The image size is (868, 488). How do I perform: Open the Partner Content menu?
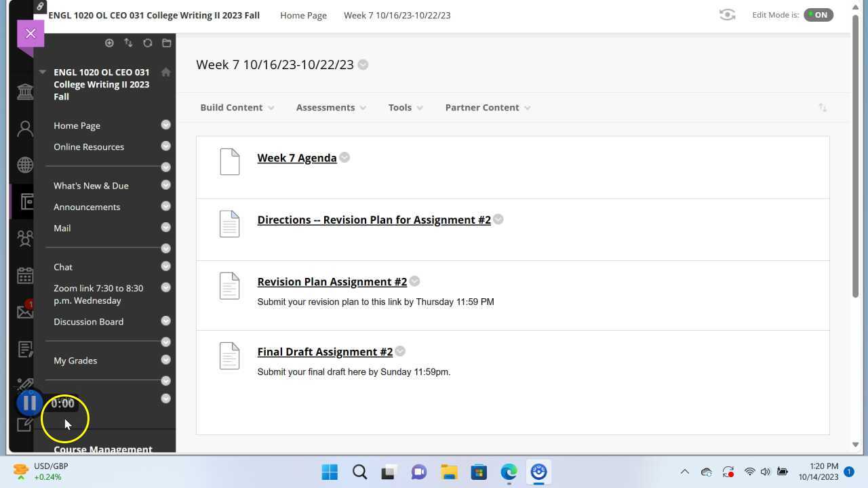[x=487, y=107]
